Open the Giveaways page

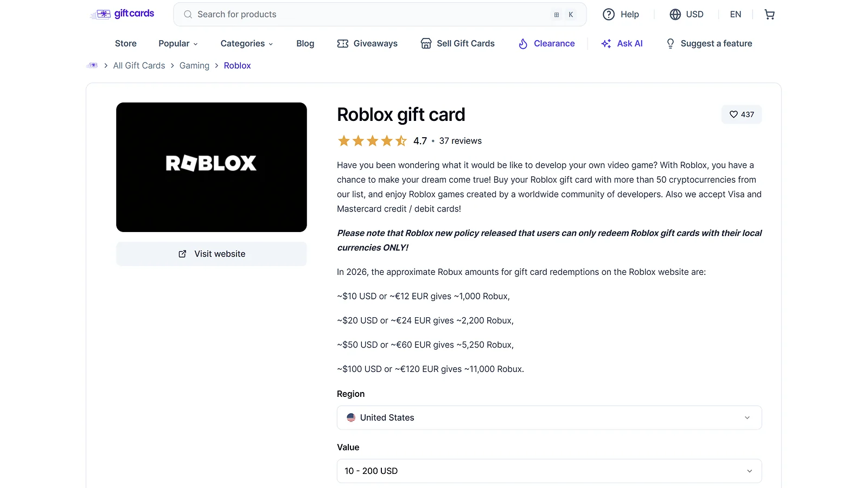pyautogui.click(x=367, y=43)
